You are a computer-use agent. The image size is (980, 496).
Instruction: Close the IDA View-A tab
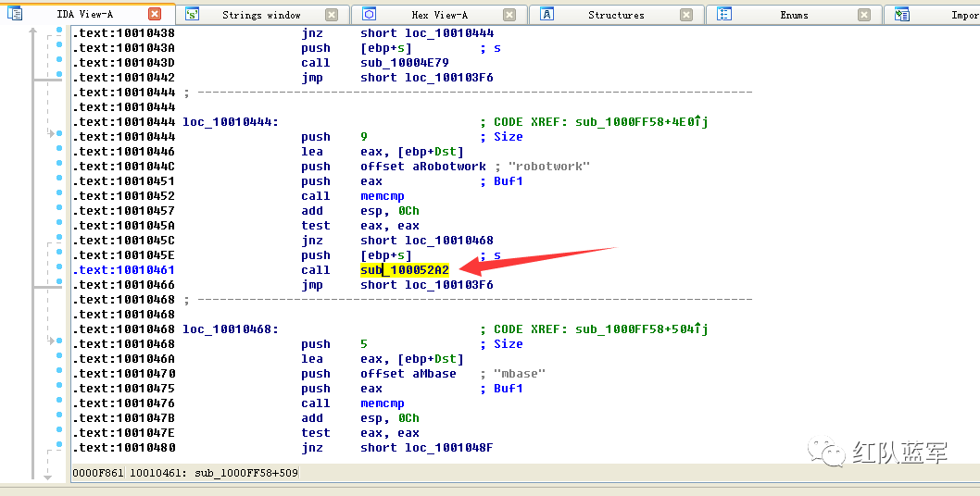click(x=155, y=14)
